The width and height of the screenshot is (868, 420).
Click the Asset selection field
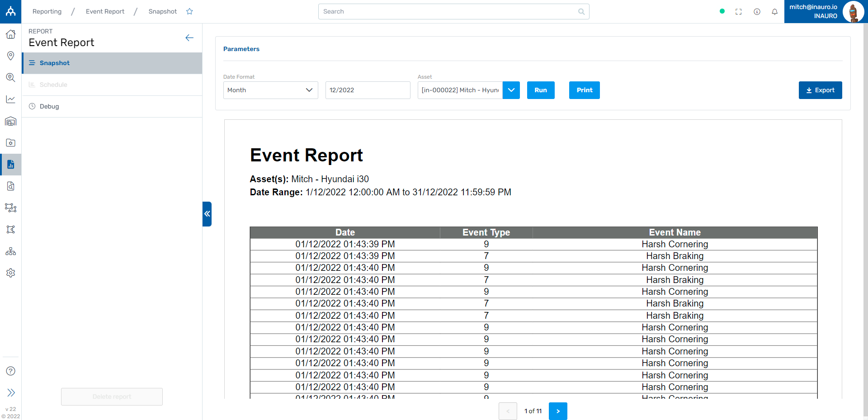click(460, 90)
